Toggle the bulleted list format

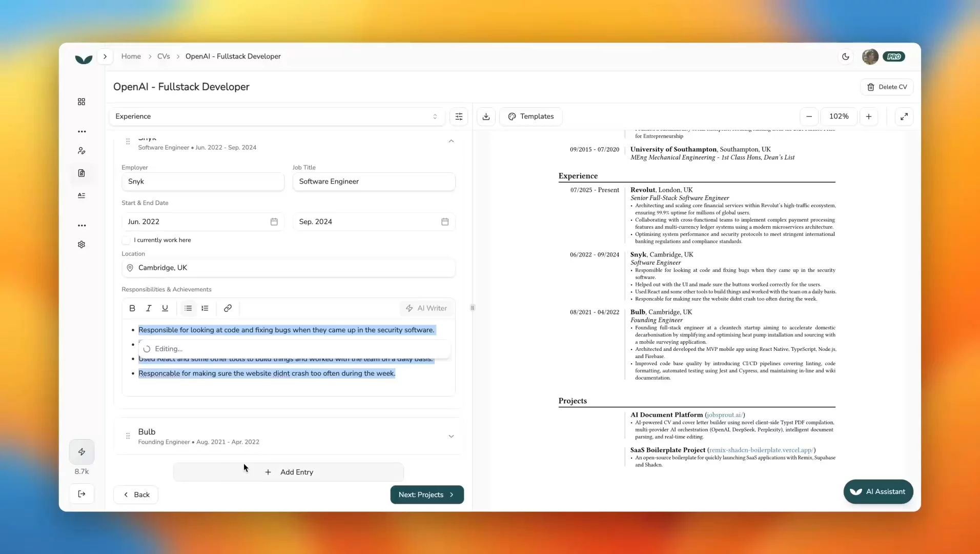(188, 308)
